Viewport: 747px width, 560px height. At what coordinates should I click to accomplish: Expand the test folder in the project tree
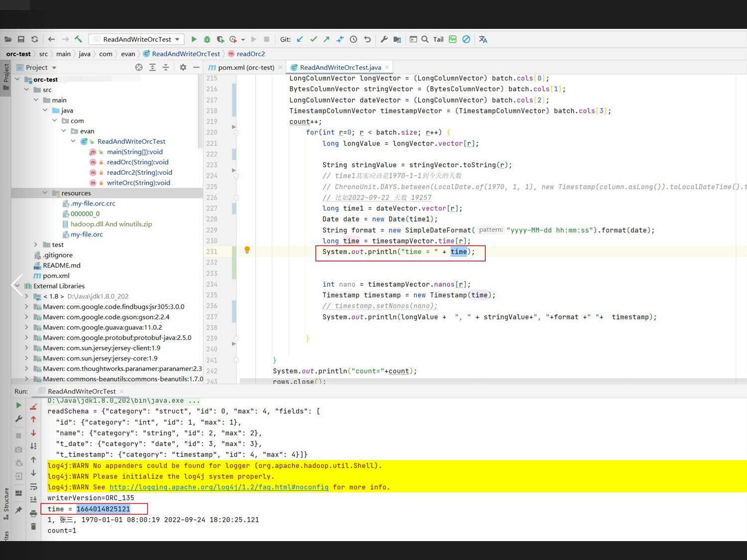[x=35, y=244]
